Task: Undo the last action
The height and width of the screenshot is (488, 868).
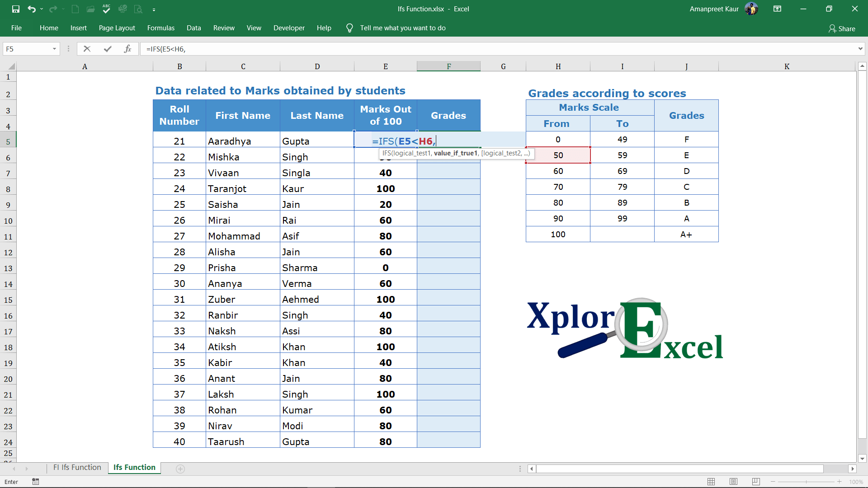Action: pos(31,9)
